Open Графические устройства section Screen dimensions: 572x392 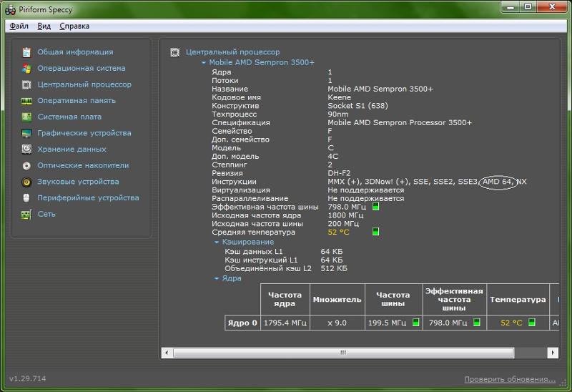[x=84, y=133]
